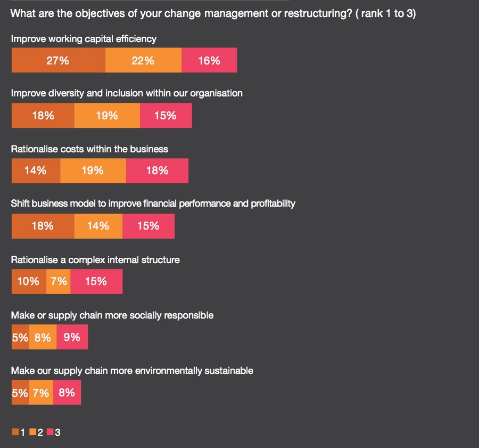Select the 19% diversity and inclusion segment
479x448 pixels.
107,116
